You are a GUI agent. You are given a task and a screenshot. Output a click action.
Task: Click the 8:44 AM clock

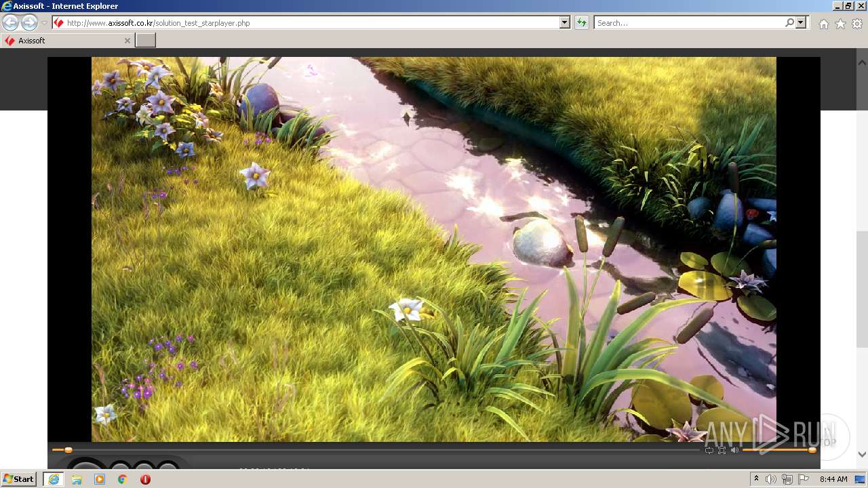pos(833,479)
